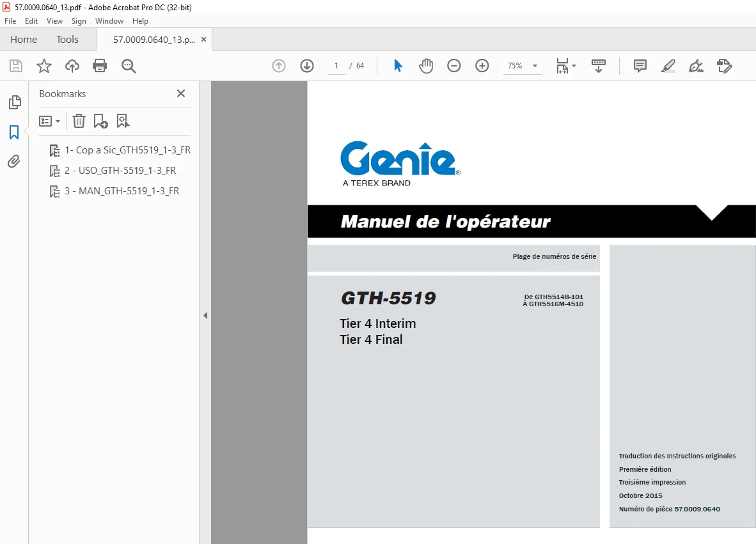
Task: Click the read mode keyboard-arrow icon
Action: tap(598, 66)
